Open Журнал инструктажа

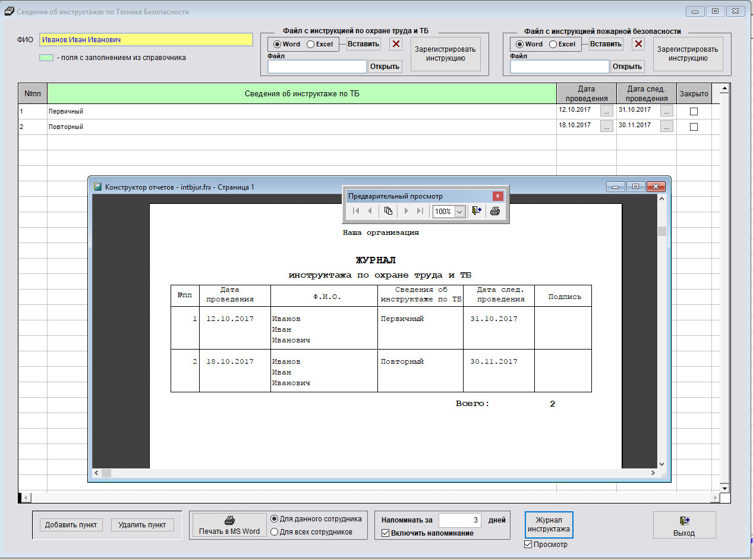(549, 524)
